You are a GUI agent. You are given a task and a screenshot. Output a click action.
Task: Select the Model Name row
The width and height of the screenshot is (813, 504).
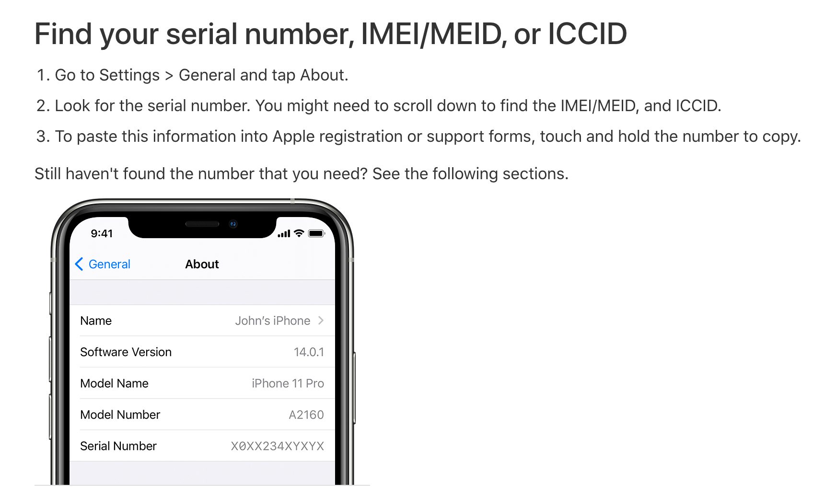(202, 383)
